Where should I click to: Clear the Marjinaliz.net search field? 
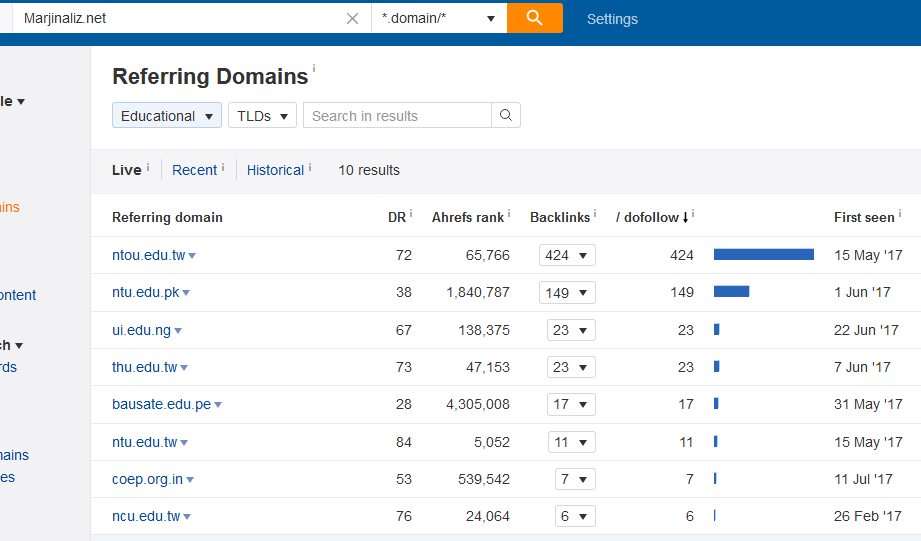point(352,18)
